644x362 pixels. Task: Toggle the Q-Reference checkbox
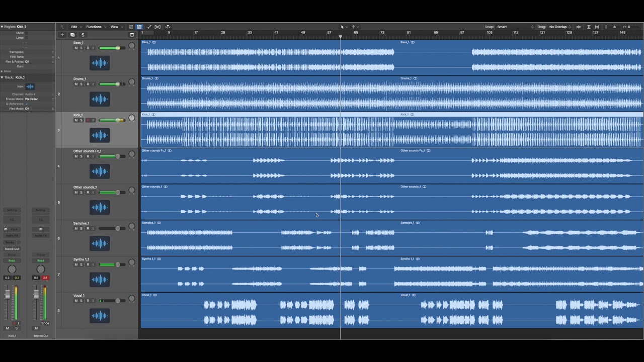(26, 104)
